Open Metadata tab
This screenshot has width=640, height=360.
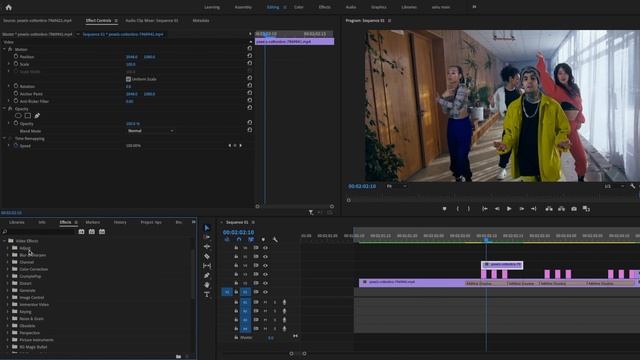201,20
